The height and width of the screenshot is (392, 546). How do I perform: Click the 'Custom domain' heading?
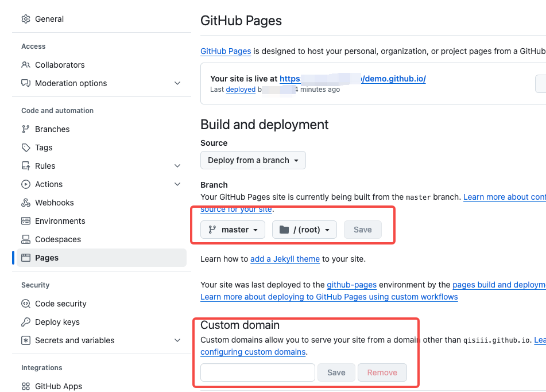coord(240,325)
